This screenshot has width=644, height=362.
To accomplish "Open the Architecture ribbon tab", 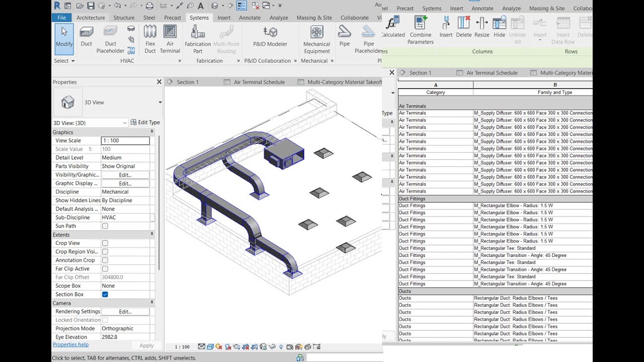I will pyautogui.click(x=91, y=18).
